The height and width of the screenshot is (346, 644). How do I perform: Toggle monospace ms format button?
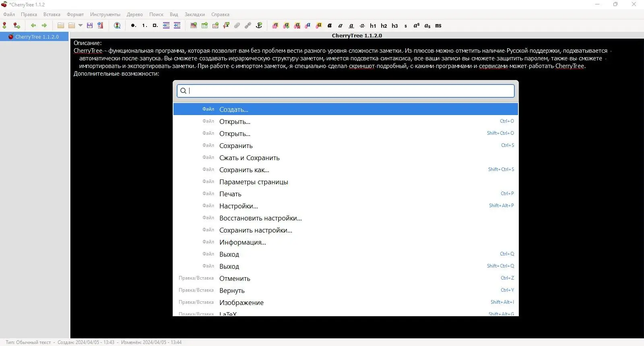point(438,25)
